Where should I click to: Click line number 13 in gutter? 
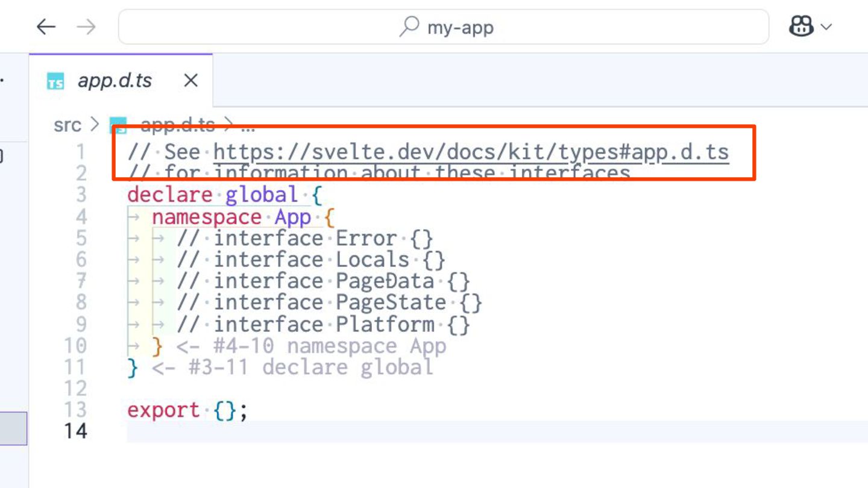coord(75,410)
